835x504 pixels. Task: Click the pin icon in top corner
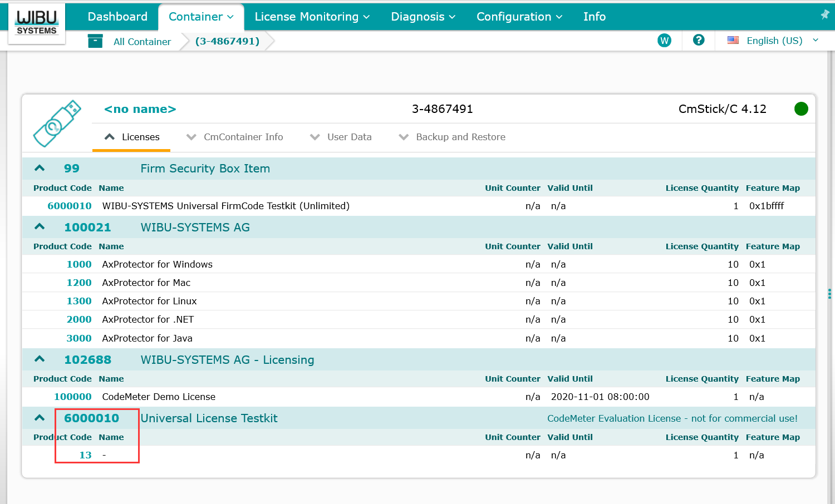click(824, 15)
